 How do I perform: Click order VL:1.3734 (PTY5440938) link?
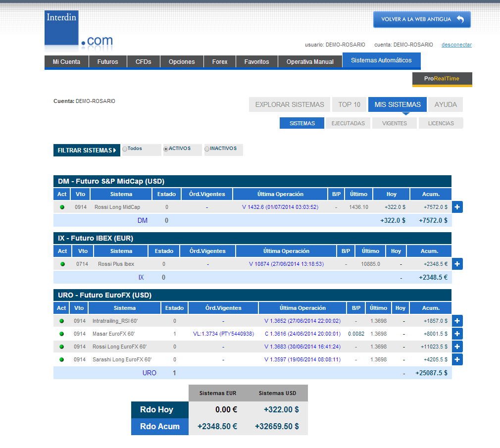[x=224, y=334]
